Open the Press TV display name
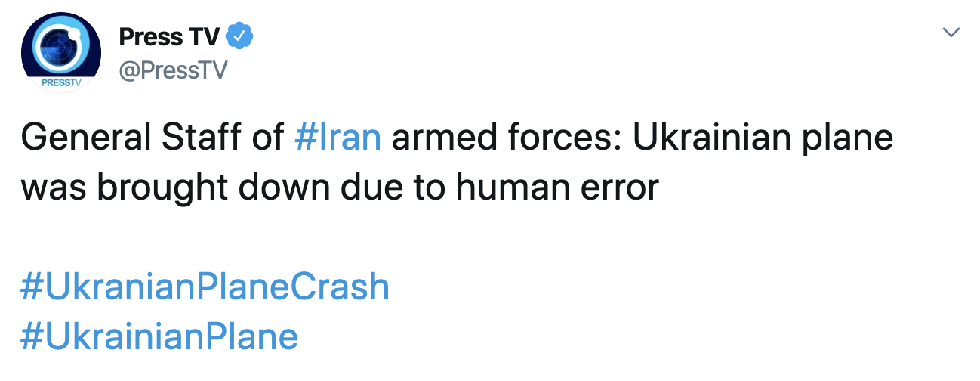 point(169,36)
